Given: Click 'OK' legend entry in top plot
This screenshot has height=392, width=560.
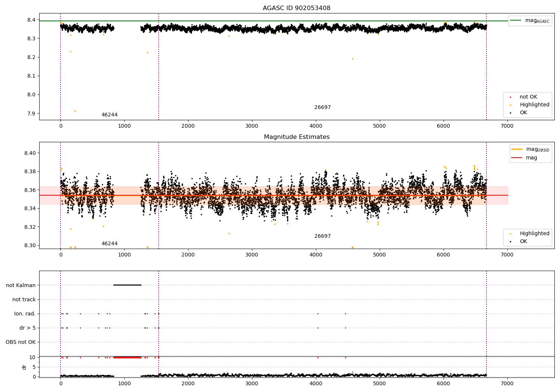Looking at the screenshot, I should click(518, 113).
